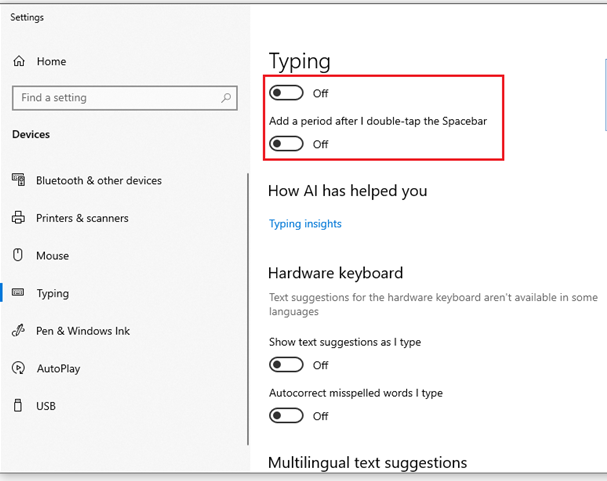Click the Home icon in sidebar
Image resolution: width=607 pixels, height=481 pixels.
pyautogui.click(x=19, y=62)
